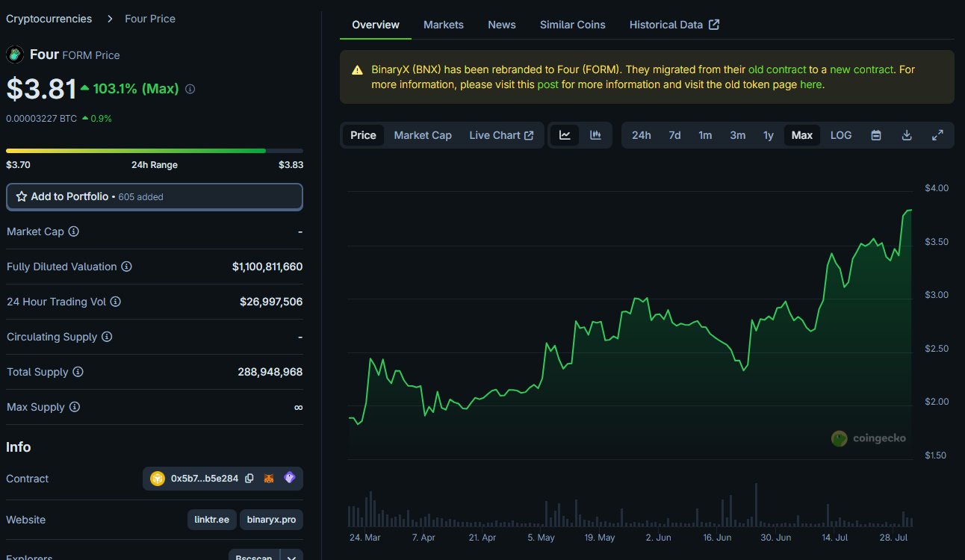The image size is (965, 560).
Task: Show Circulating Supply info icon
Action: 107,337
